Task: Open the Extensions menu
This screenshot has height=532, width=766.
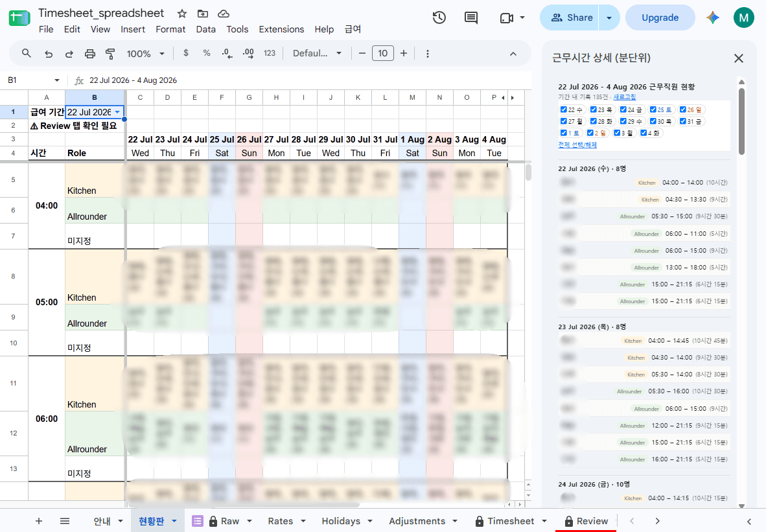Action: [281, 29]
